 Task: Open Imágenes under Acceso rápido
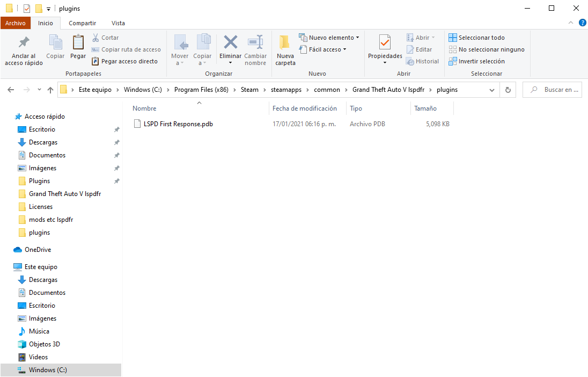tap(42, 168)
